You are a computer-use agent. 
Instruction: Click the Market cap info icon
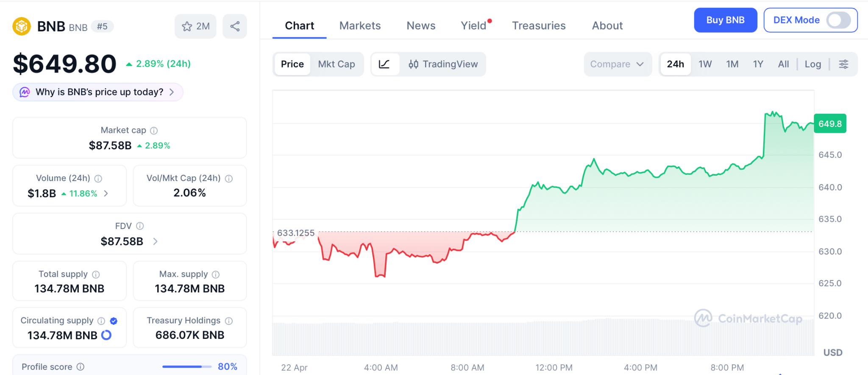(154, 131)
